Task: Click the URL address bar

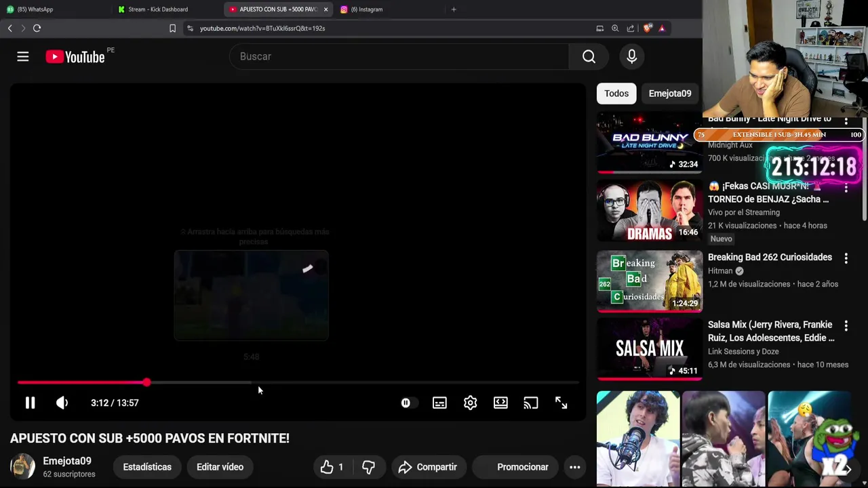Action: (x=387, y=28)
